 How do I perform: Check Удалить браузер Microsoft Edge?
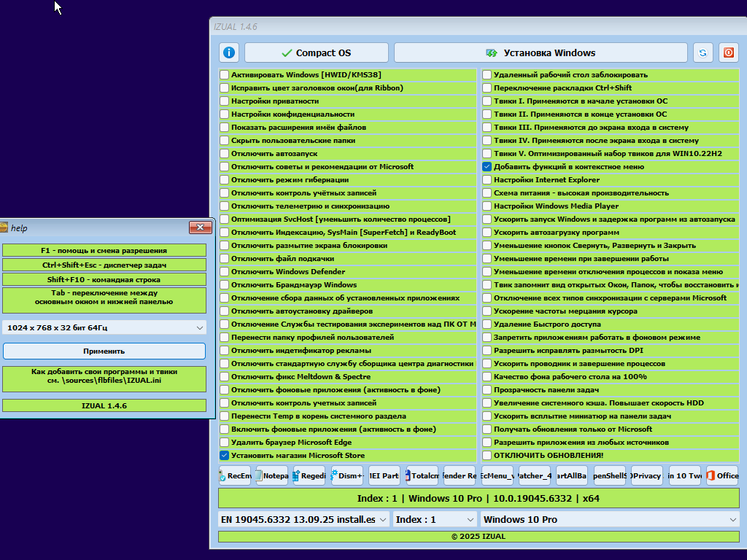point(225,442)
